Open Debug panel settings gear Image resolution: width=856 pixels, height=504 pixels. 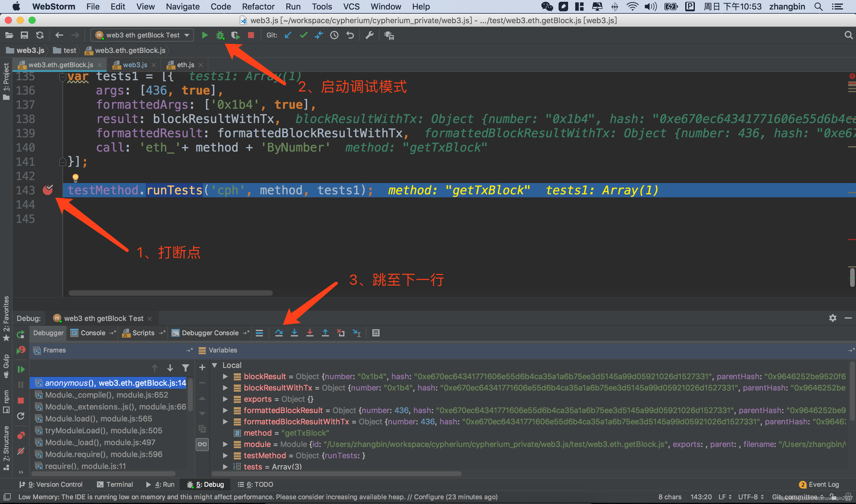[x=833, y=318]
